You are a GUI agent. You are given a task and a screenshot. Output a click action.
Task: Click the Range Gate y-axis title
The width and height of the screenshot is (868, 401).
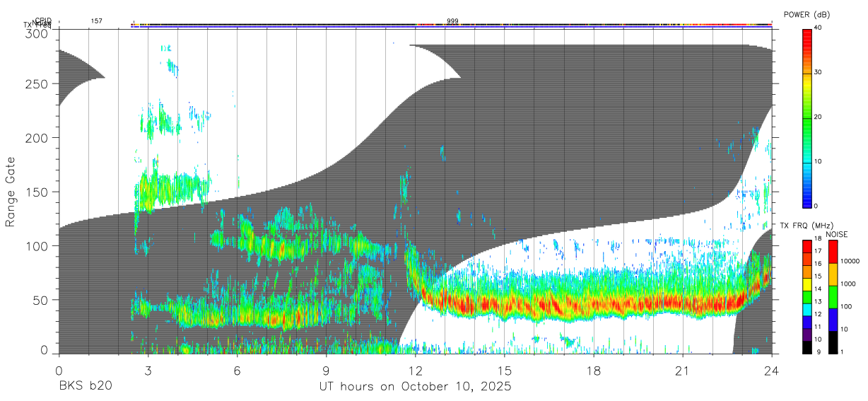coord(11,192)
